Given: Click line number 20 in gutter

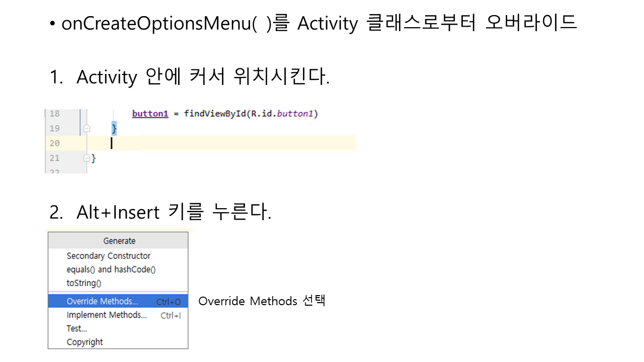Looking at the screenshot, I should (x=54, y=143).
